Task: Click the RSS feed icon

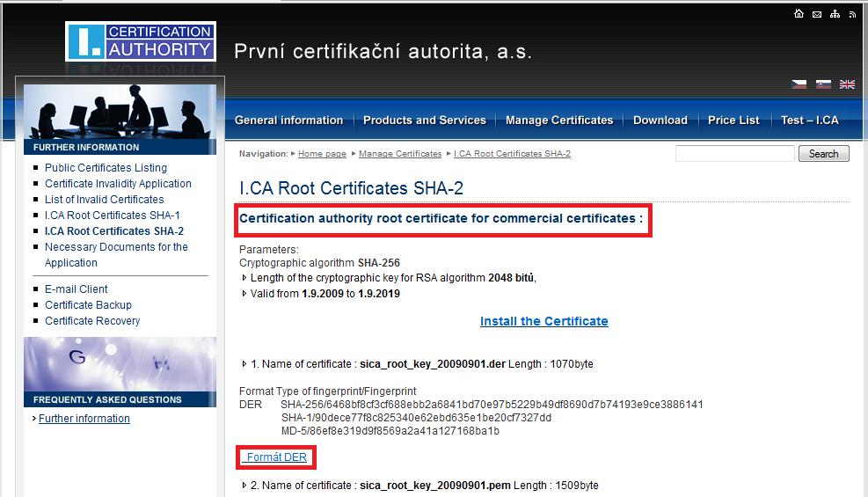Action: click(x=852, y=14)
